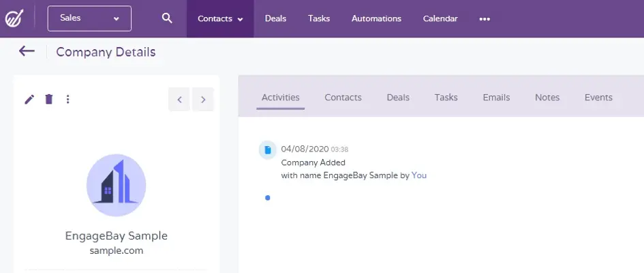The width and height of the screenshot is (644, 273).
Task: Open the Sales module dropdown
Action: coord(89,18)
